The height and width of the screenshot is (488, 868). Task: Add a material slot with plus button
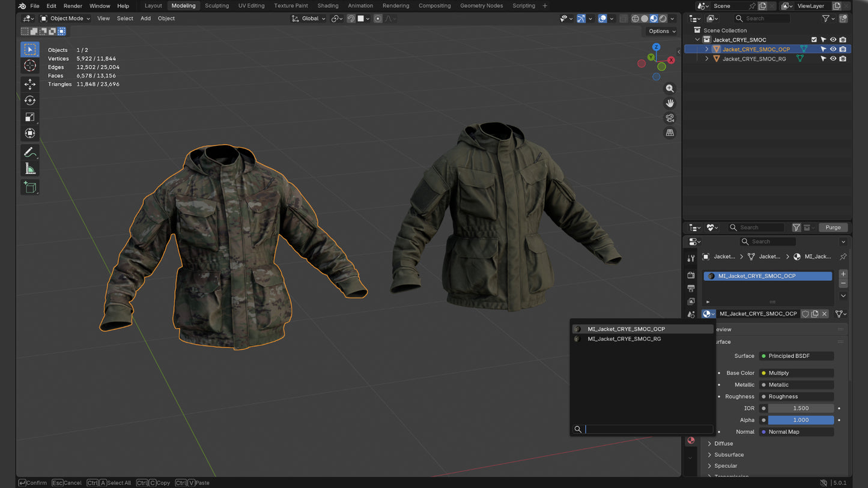pyautogui.click(x=843, y=274)
